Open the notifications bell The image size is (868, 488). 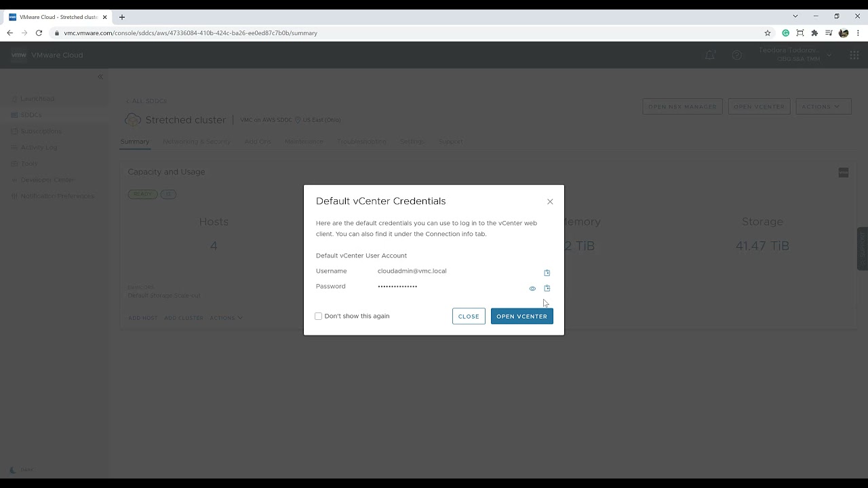(710, 55)
